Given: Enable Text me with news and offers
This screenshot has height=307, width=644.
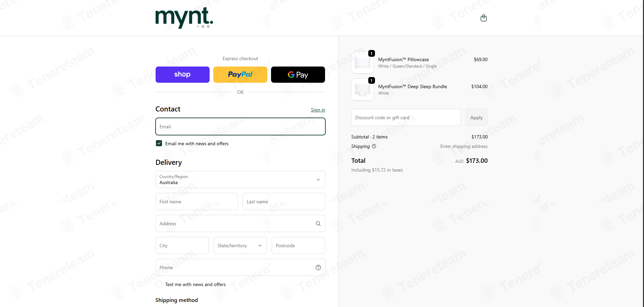Looking at the screenshot, I should pos(159,284).
